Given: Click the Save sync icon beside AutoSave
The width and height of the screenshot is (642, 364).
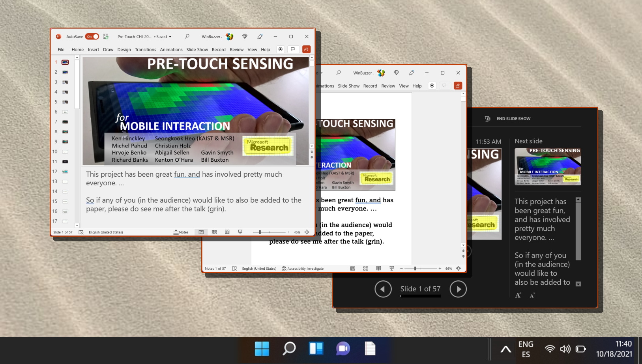Looking at the screenshot, I should tap(106, 37).
